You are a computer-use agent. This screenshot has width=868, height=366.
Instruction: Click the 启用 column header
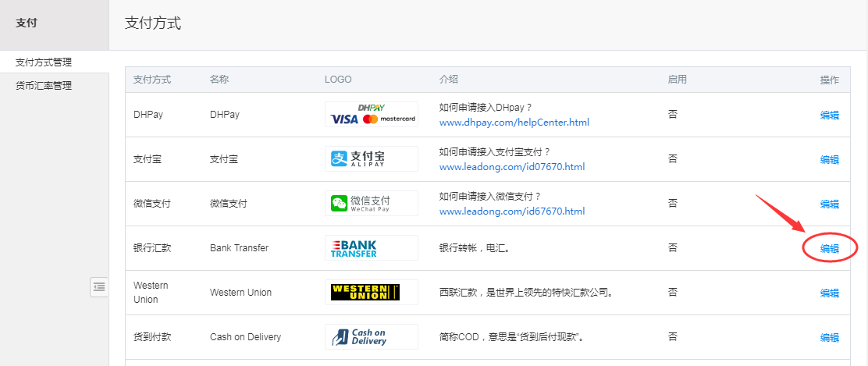[677, 80]
